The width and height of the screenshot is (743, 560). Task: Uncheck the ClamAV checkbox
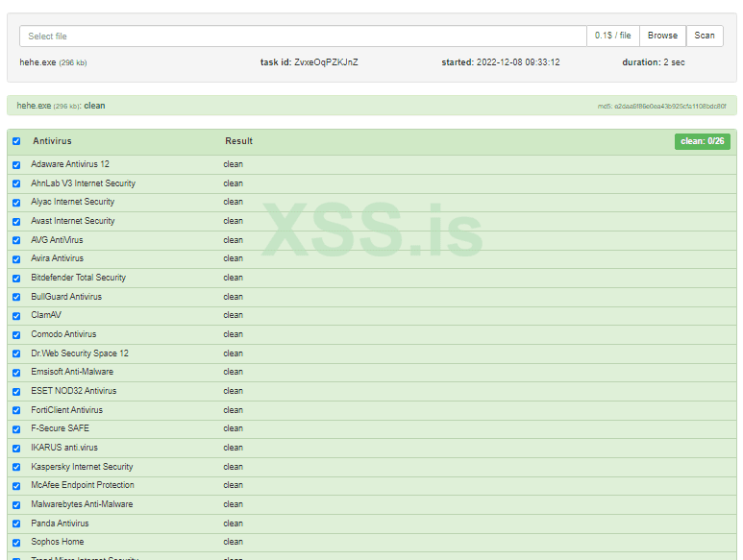[x=16, y=316]
